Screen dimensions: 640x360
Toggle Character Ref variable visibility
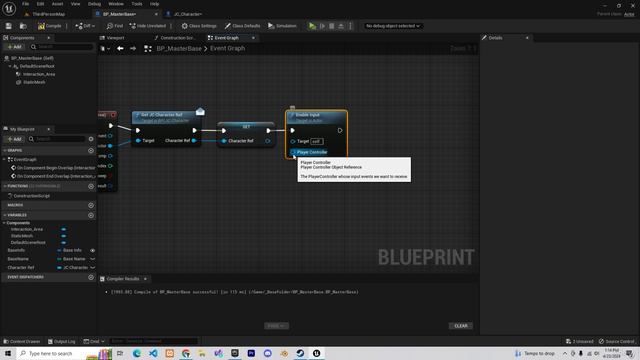(x=93, y=268)
